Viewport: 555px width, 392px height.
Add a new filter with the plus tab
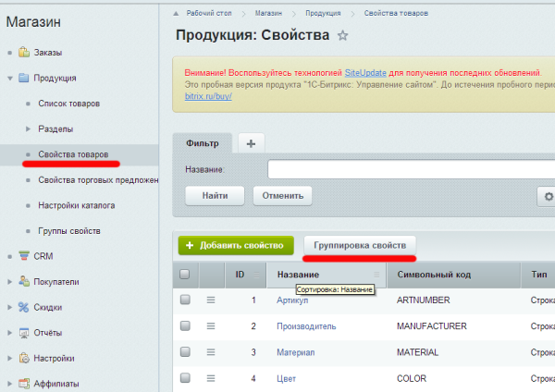pyautogui.click(x=250, y=143)
